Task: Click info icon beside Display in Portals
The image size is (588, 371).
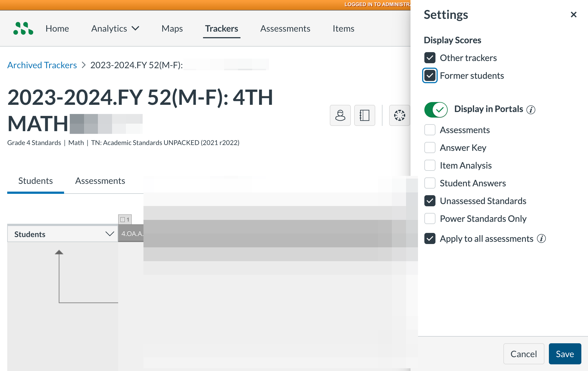Action: [x=531, y=110]
